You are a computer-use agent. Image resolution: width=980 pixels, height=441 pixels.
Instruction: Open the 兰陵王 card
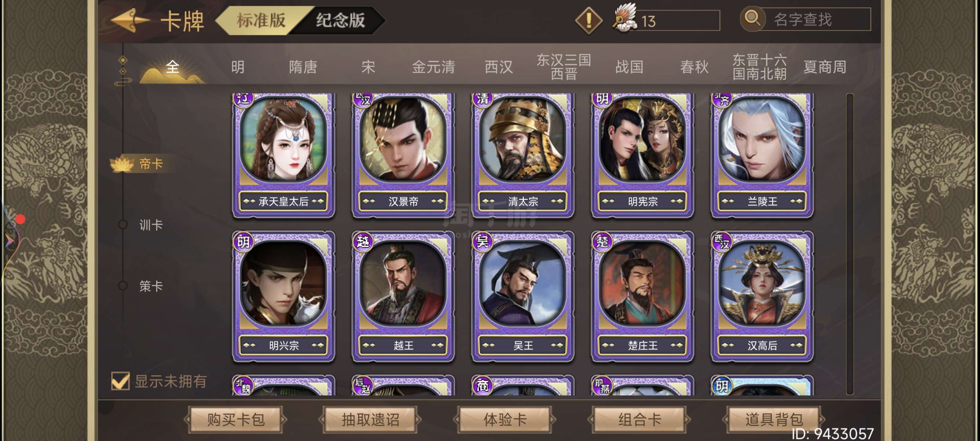coord(762,155)
